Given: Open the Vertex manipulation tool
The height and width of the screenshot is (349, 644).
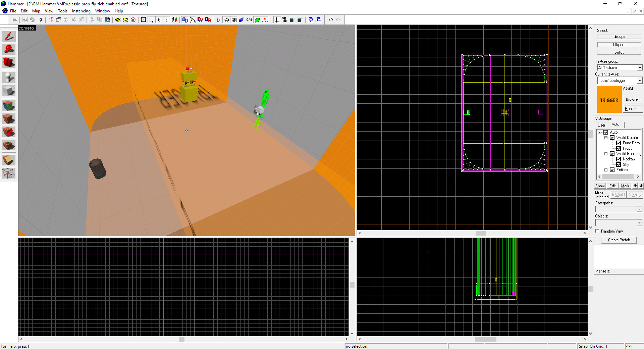Looking at the screenshot, I should pos(9,173).
